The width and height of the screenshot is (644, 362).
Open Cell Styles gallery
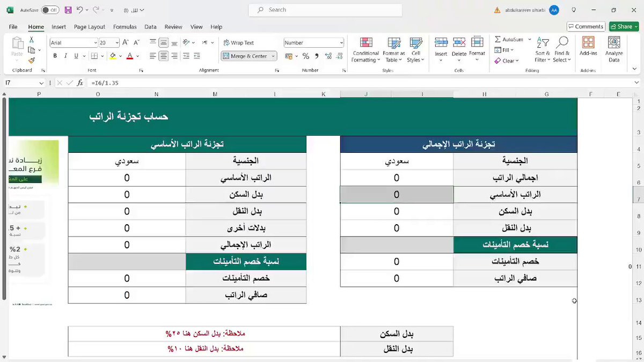pyautogui.click(x=415, y=50)
